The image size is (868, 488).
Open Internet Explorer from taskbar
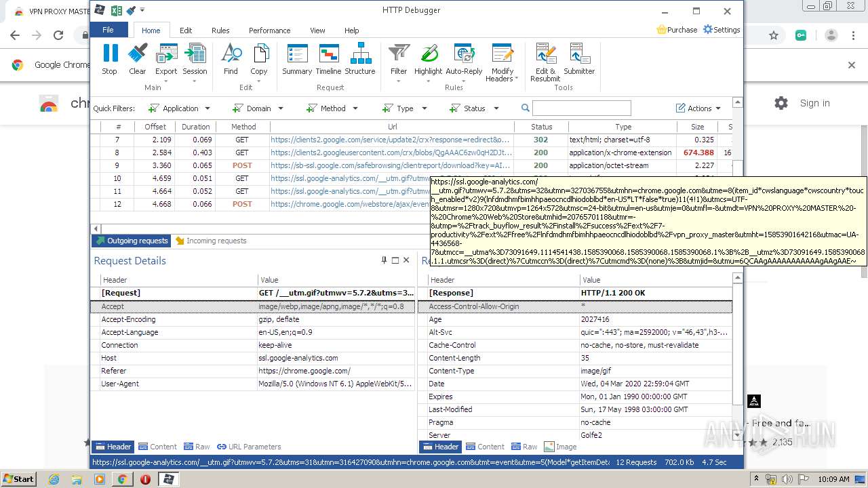[x=54, y=479]
